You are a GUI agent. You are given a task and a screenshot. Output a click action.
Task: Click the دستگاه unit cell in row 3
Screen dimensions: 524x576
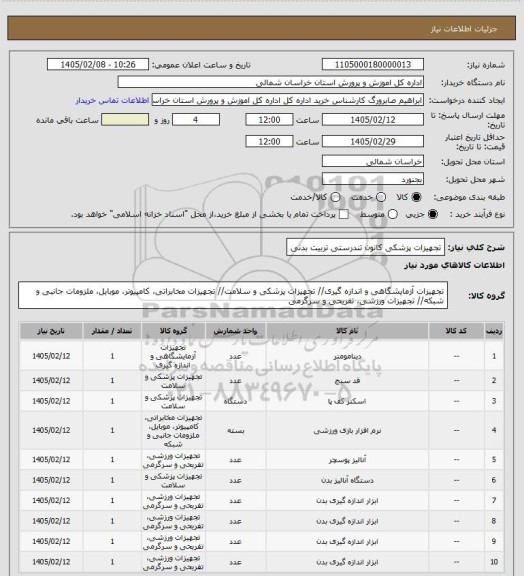pyautogui.click(x=236, y=401)
